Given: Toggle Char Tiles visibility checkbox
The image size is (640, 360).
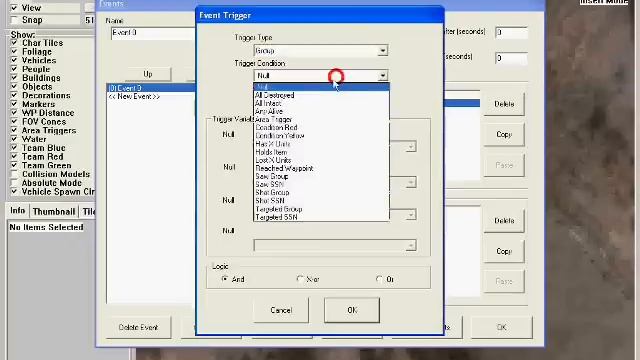Looking at the screenshot, I should (14, 43).
